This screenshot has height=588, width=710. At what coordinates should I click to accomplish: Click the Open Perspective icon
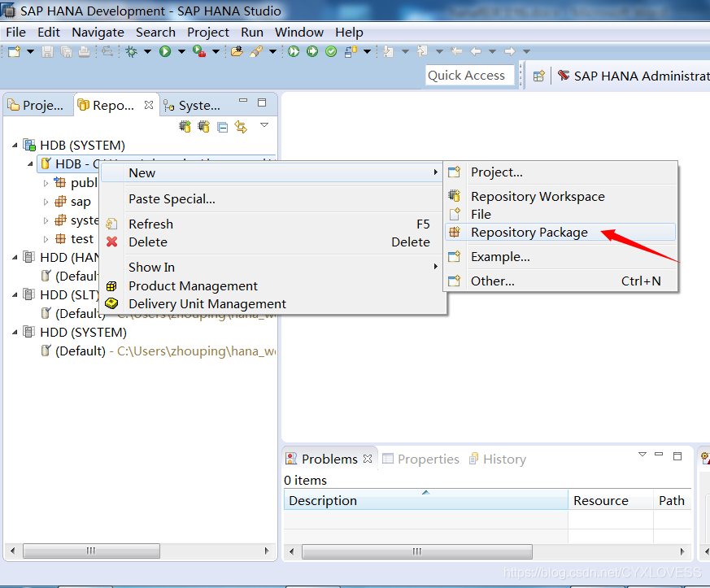(x=539, y=76)
